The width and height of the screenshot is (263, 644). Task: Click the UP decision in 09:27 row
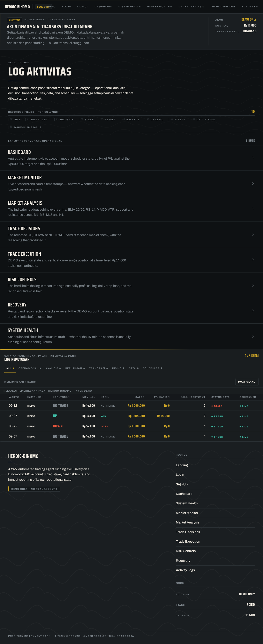point(55,416)
